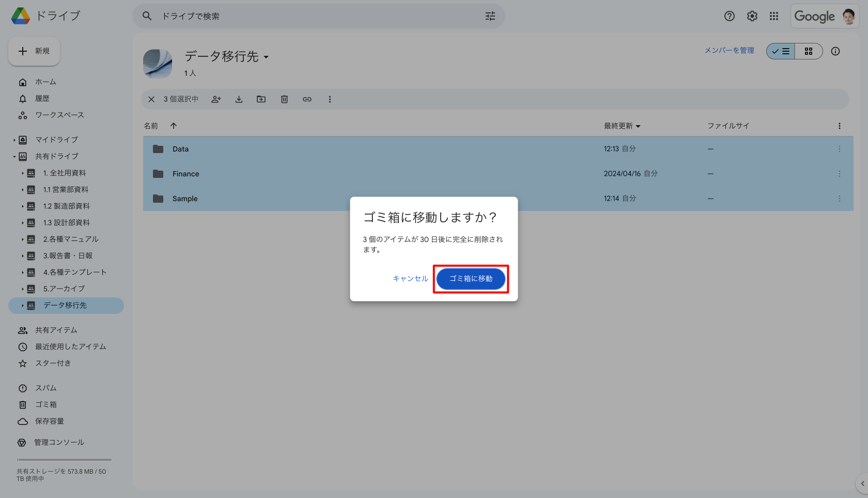Click キャンセル in the dialog
Screen dimensions: 868x498
(410, 279)
